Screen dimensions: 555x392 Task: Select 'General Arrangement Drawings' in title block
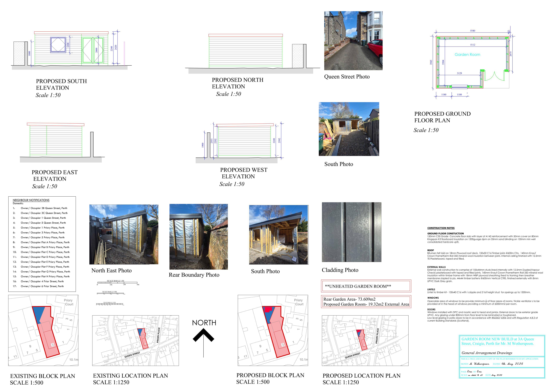pyautogui.click(x=487, y=353)
